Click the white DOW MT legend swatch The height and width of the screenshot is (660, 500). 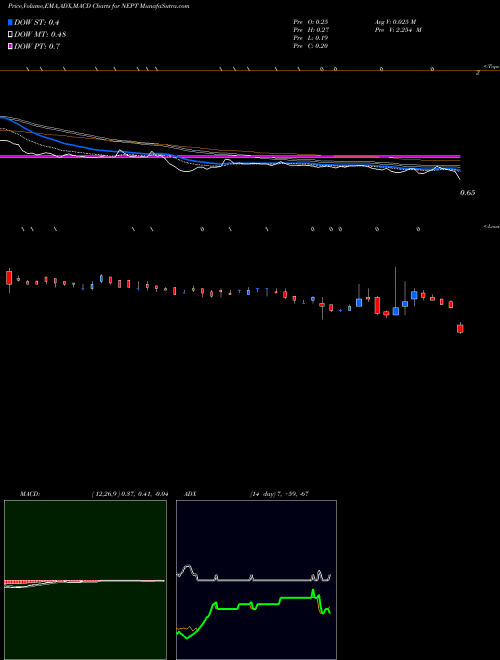pyautogui.click(x=10, y=34)
